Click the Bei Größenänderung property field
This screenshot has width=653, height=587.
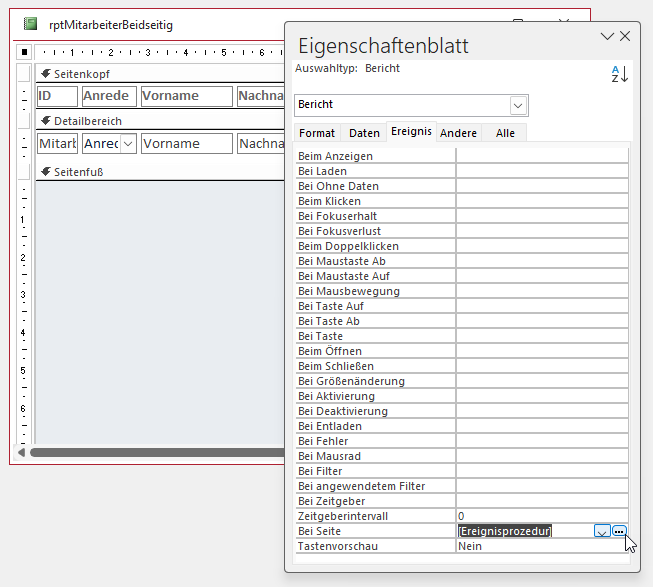(x=542, y=381)
